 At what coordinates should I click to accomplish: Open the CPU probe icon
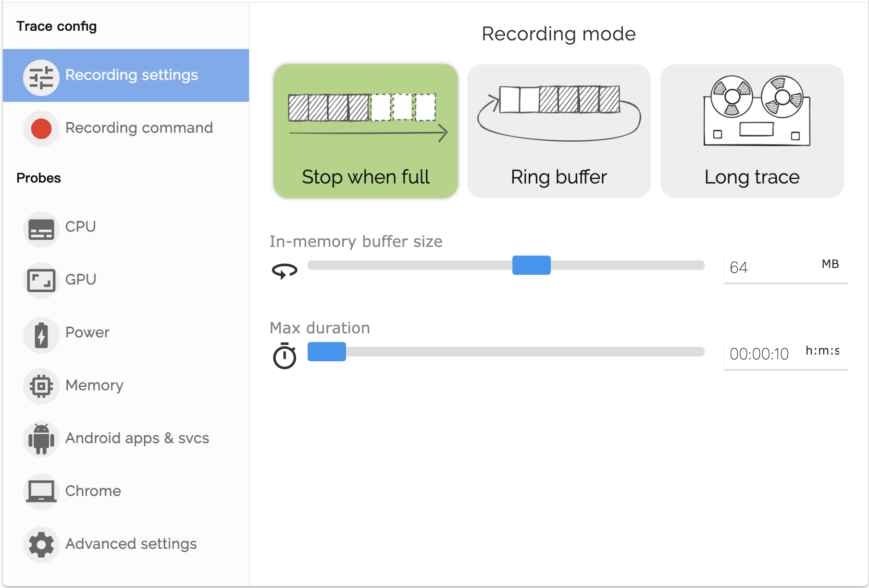(x=41, y=229)
